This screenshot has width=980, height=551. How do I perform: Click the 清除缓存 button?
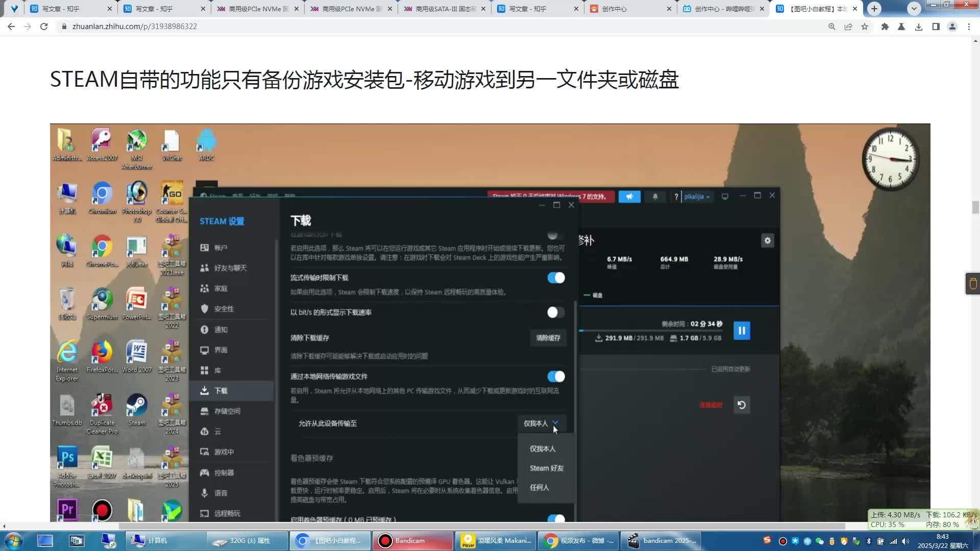(548, 338)
